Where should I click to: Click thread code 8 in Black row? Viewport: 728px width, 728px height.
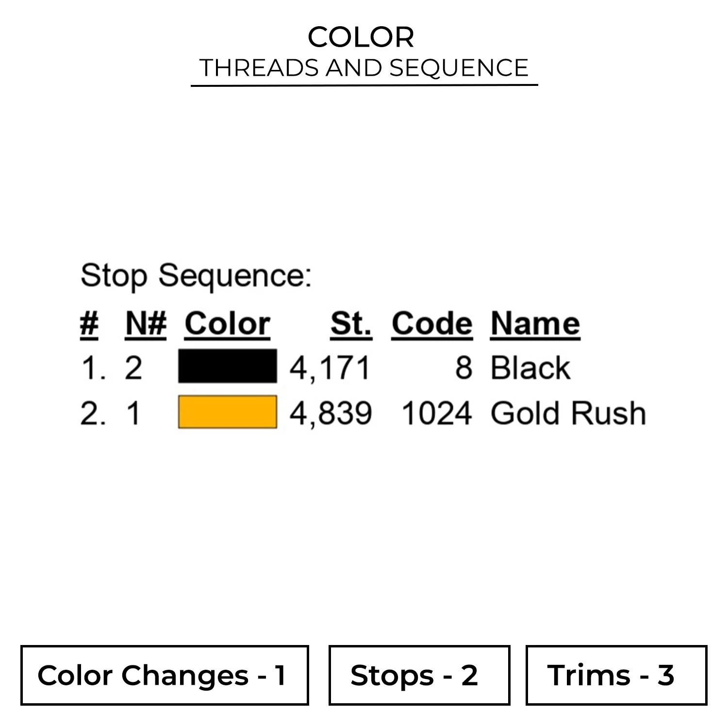pyautogui.click(x=463, y=367)
